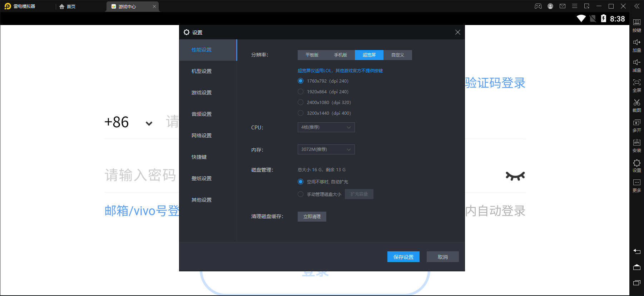The height and width of the screenshot is (296, 644).
Task: Open the 机型设置 settings section
Action: tap(202, 71)
